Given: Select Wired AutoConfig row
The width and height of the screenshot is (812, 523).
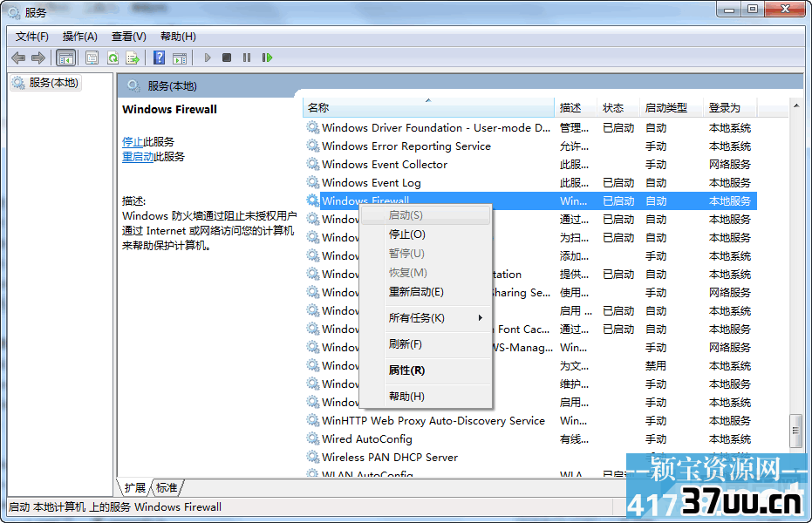Looking at the screenshot, I should (530, 438).
